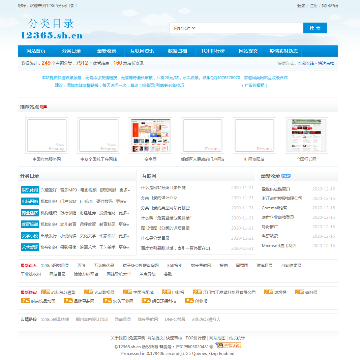Open the first blue navigation item 网站首页

point(36,51)
